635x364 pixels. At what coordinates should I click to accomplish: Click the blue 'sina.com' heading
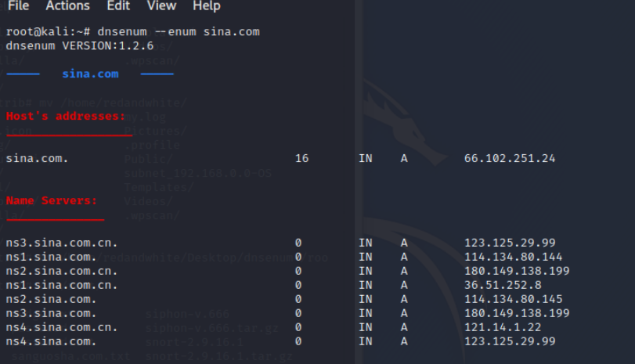[90, 74]
